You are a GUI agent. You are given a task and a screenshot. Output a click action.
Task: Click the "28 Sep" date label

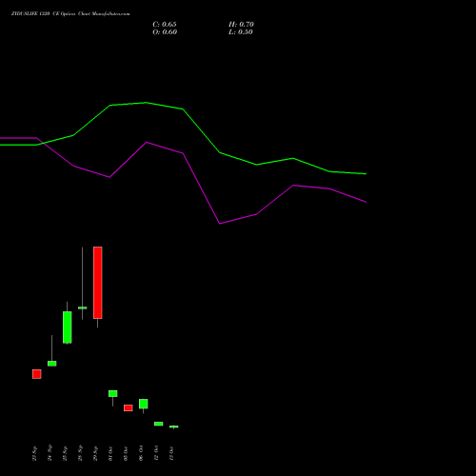80,453
